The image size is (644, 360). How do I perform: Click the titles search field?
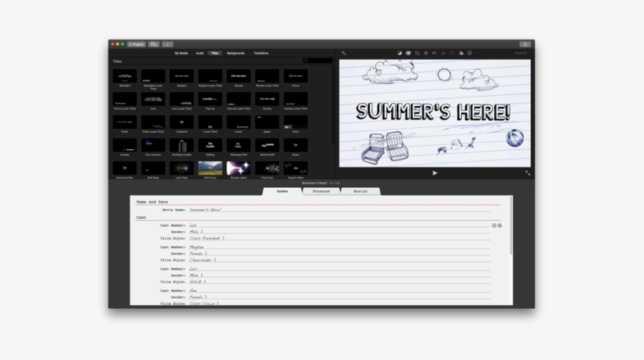318,61
